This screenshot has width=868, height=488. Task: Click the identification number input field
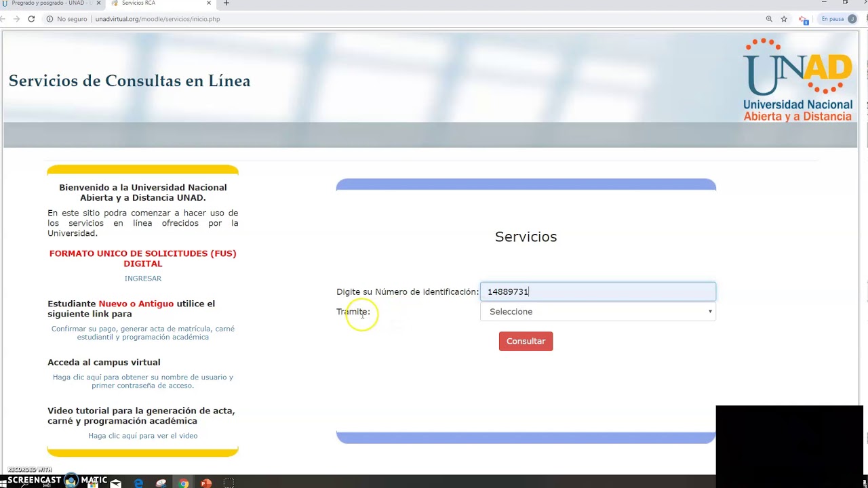pyautogui.click(x=597, y=291)
